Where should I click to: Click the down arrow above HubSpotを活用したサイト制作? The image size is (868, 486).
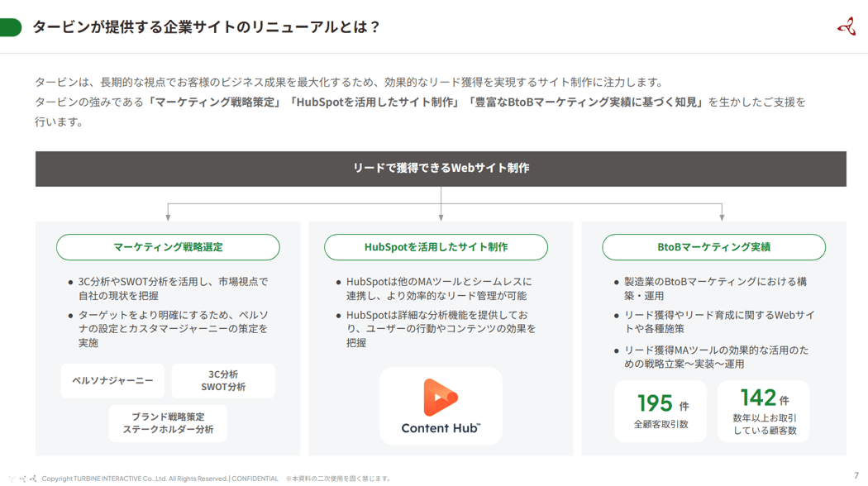tap(441, 216)
